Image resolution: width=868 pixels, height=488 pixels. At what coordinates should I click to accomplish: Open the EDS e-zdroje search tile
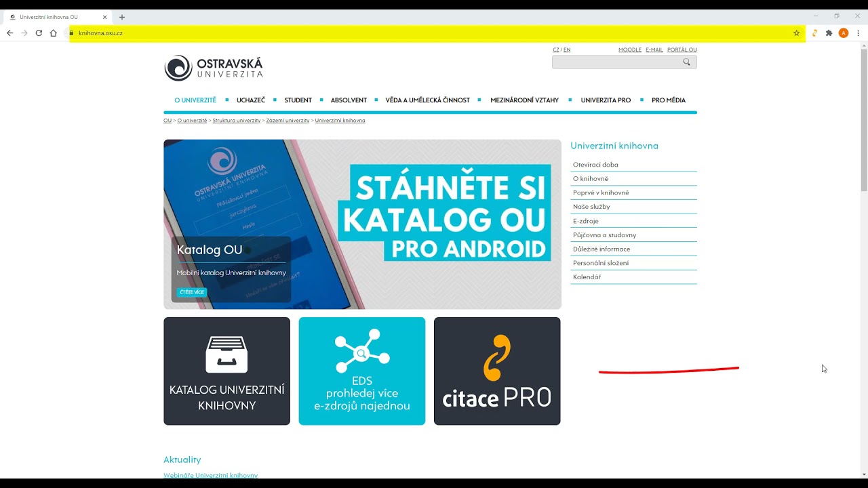[362, 371]
